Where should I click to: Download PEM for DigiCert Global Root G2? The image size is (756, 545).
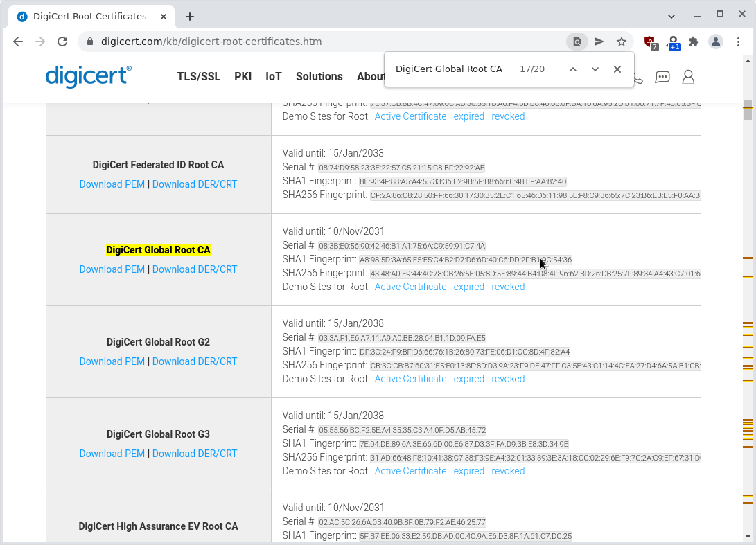click(x=112, y=361)
